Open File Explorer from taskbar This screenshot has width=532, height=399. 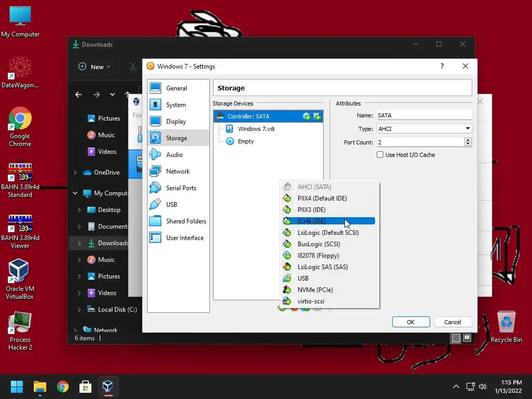39,387
